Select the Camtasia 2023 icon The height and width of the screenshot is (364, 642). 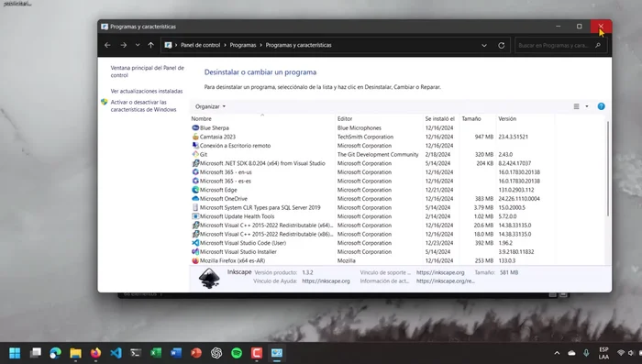[x=195, y=137]
